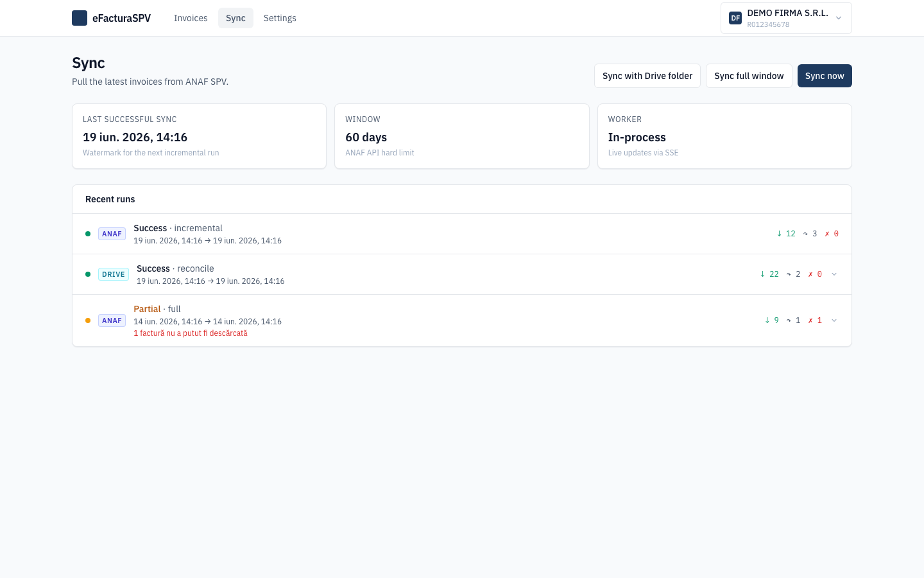924x578 pixels.
Task: Select the Sync tab
Action: [235, 18]
